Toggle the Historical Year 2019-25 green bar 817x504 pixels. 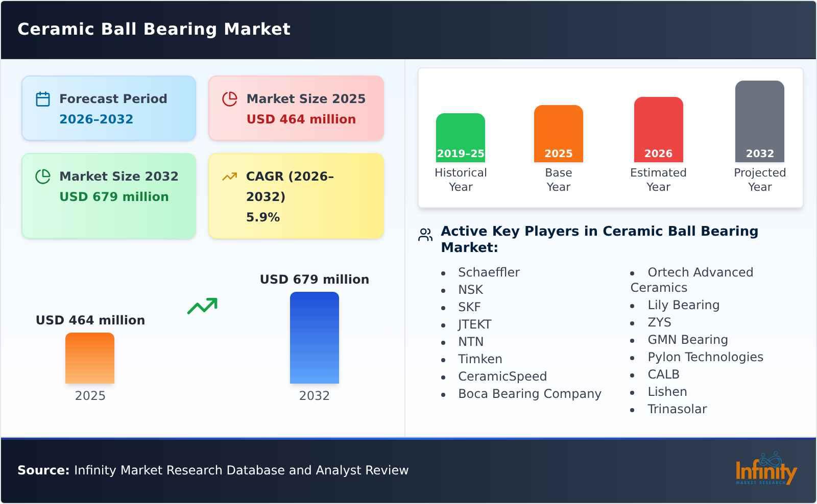(460, 135)
